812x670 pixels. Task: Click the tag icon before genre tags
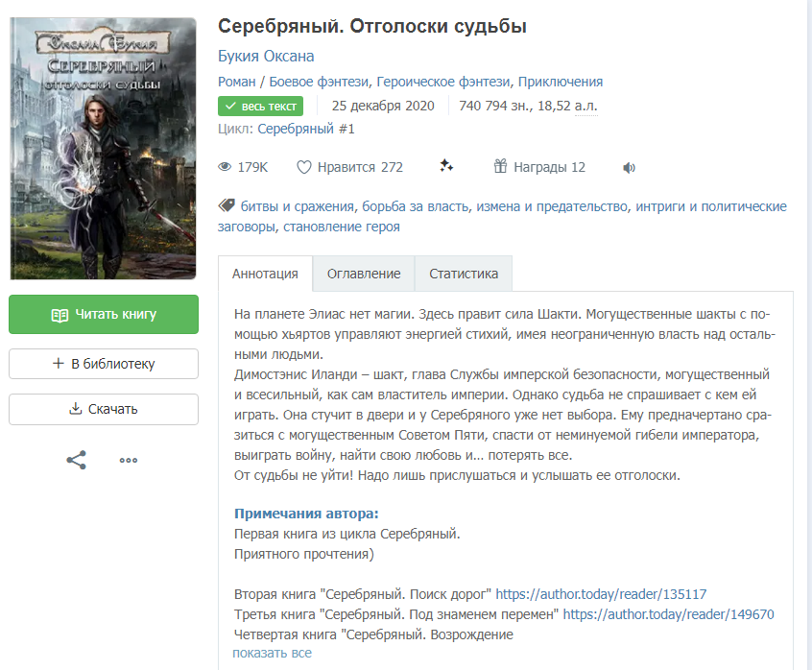[x=227, y=205]
